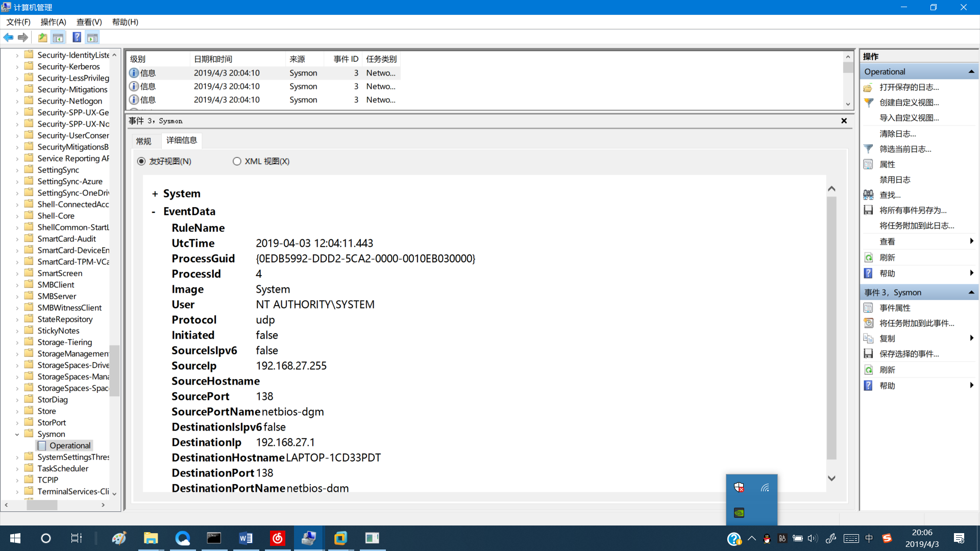
Task: Click the Find binoculars icon
Action: point(868,195)
